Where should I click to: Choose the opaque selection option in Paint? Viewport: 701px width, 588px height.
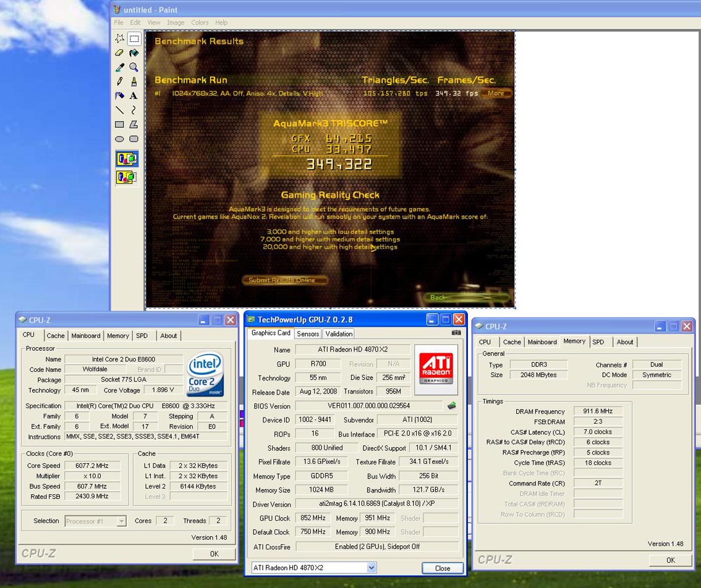pyautogui.click(x=127, y=159)
